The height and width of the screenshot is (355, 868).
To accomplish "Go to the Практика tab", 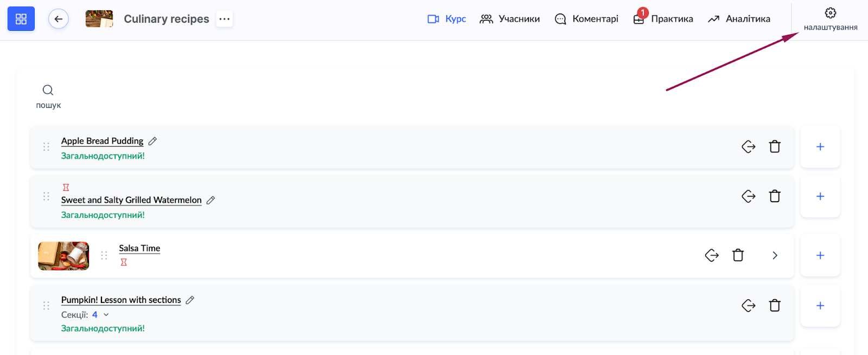I will (663, 19).
